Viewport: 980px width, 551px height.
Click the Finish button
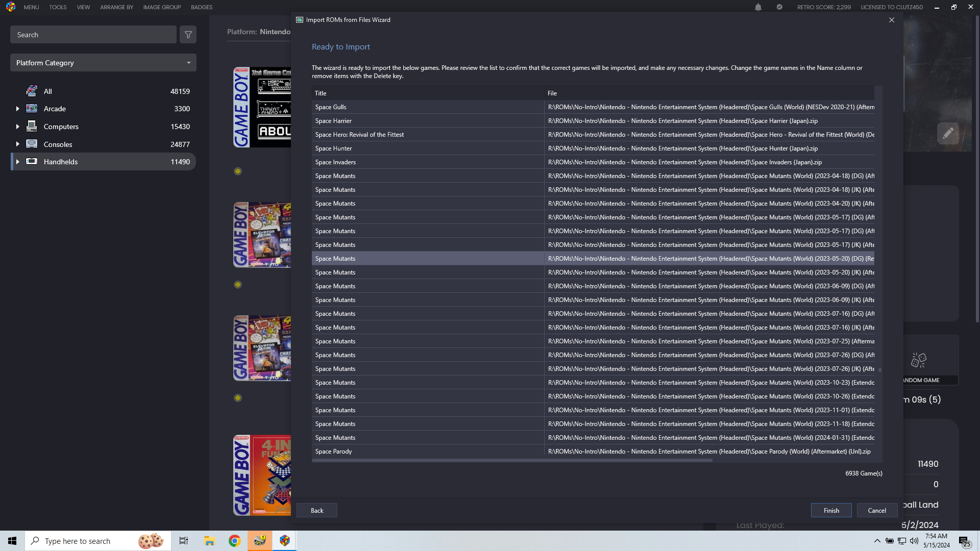click(x=831, y=510)
